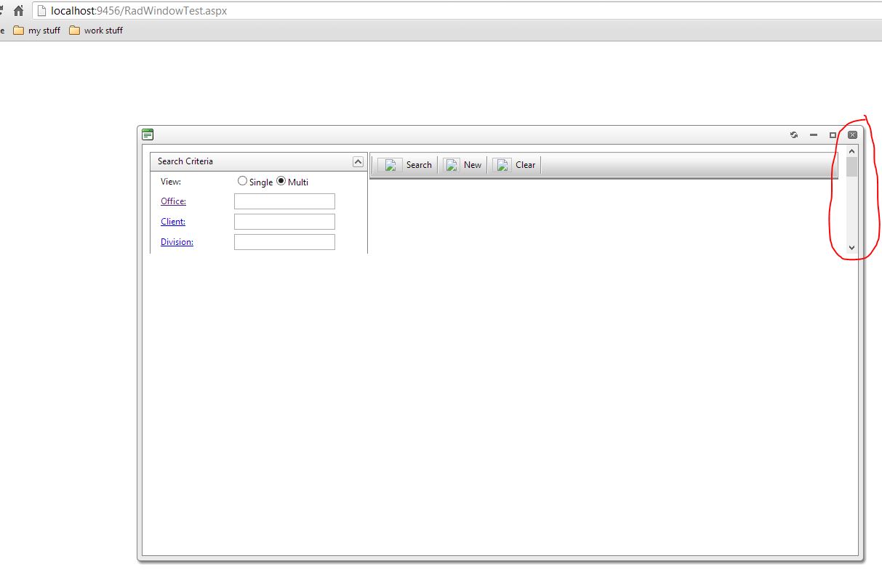
Task: Click the RadWindow title bar green icon
Action: 148,134
